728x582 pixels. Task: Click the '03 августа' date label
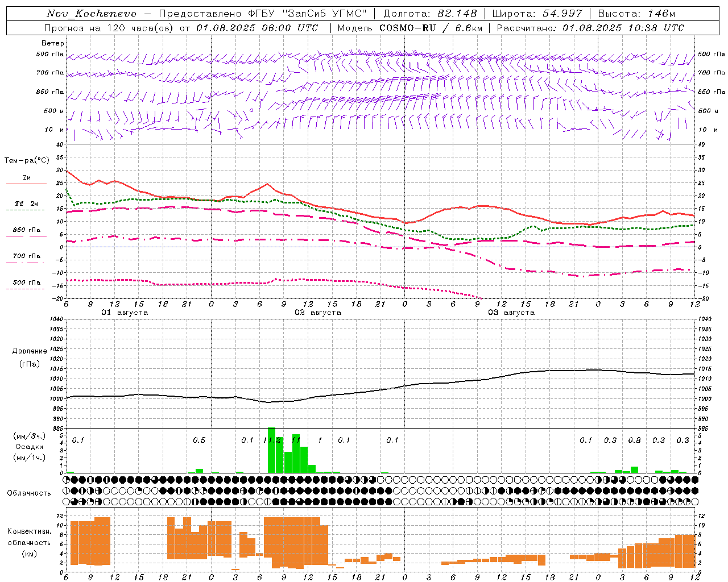point(511,313)
